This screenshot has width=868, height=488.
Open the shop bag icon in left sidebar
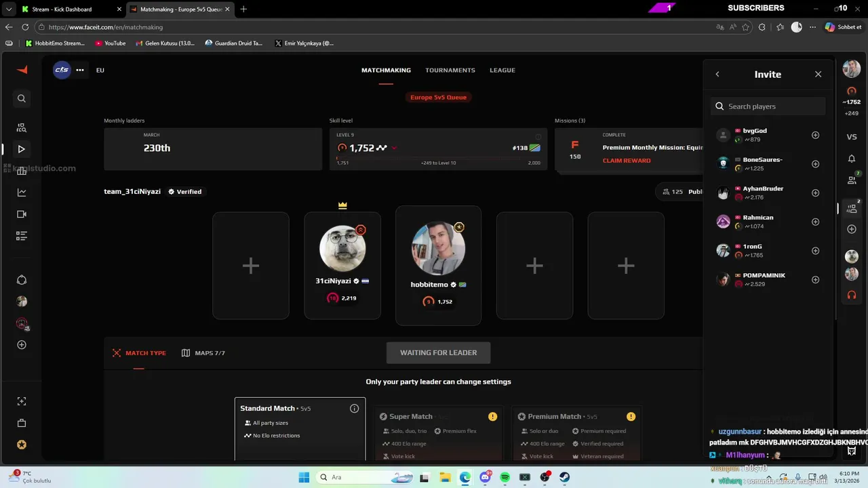click(22, 423)
